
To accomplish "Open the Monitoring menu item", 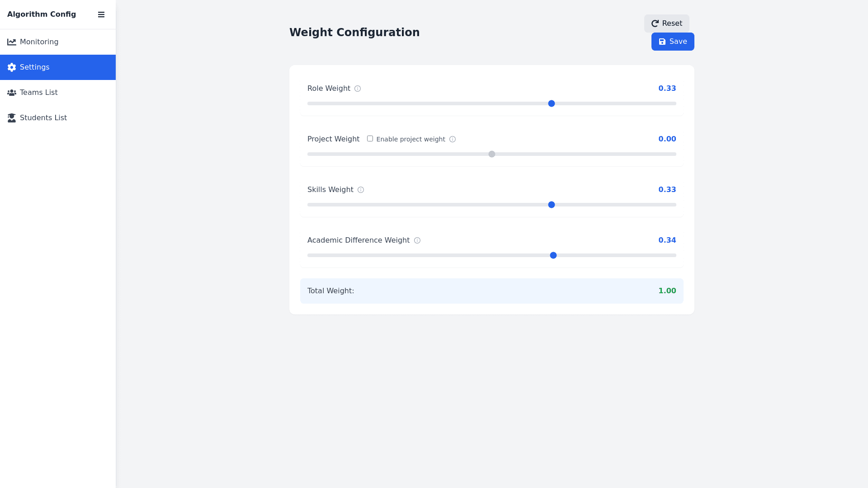I will (x=39, y=42).
